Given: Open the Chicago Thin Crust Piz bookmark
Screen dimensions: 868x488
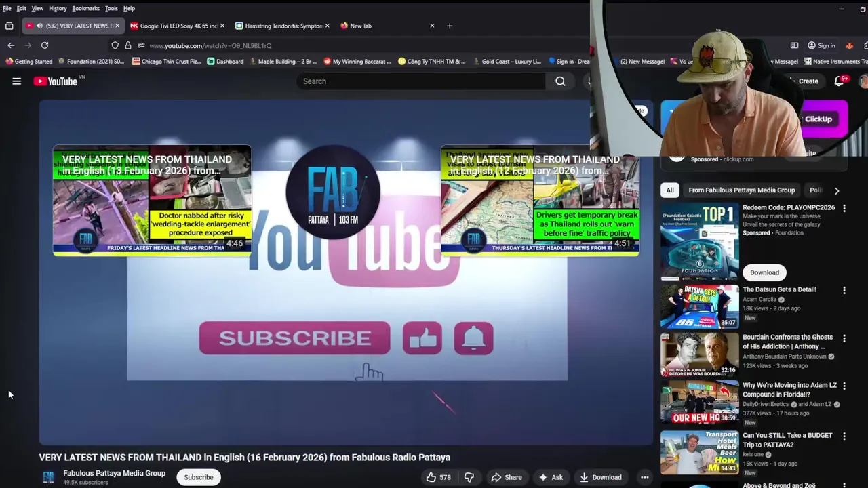Looking at the screenshot, I should click(x=167, y=61).
